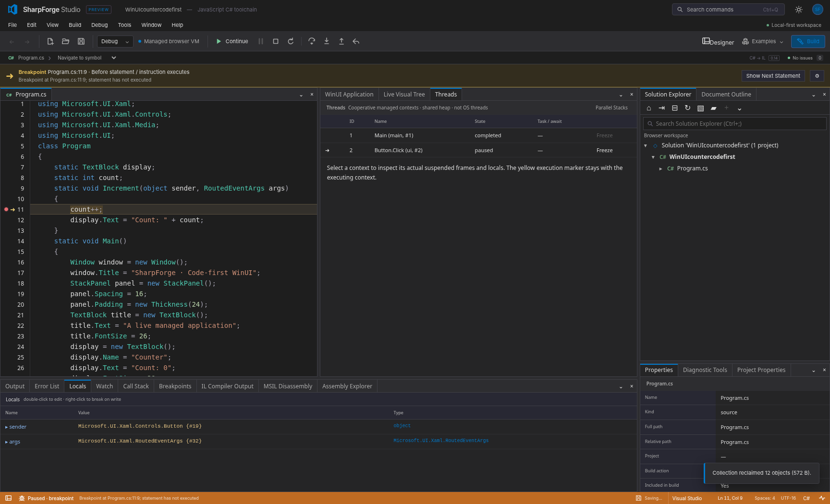Open the breakpoint banner gear settings

click(x=817, y=76)
